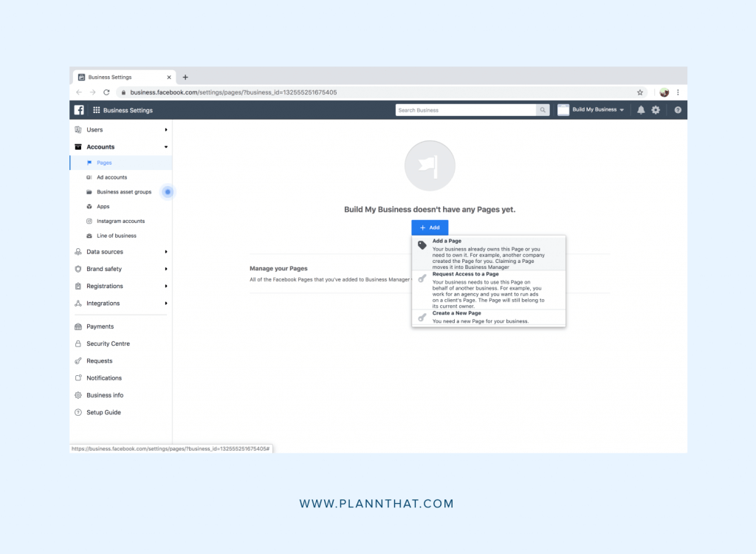Viewport: 756px width, 554px height.
Task: Click the Payments bank icon
Action: pos(78,326)
